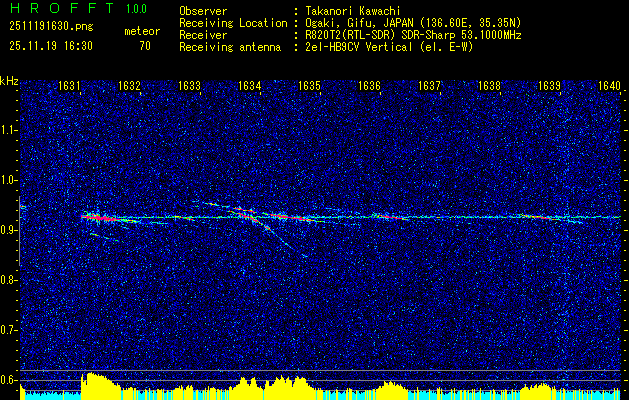Click the faint echo below carrier near 1631
The height and width of the screenshot is (400, 629).
[x=103, y=237]
